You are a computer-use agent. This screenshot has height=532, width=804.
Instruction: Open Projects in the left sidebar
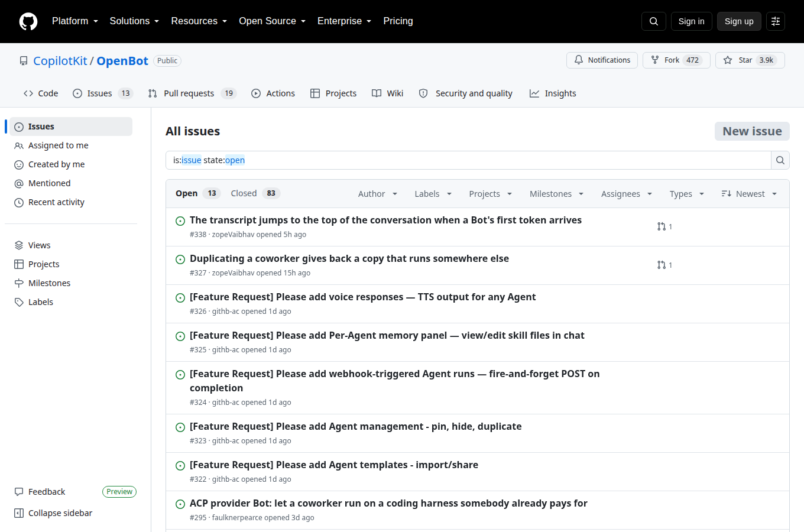click(x=71, y=264)
